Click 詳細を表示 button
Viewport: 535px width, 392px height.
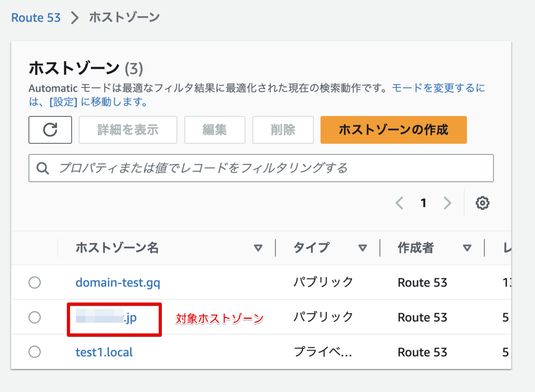(128, 130)
